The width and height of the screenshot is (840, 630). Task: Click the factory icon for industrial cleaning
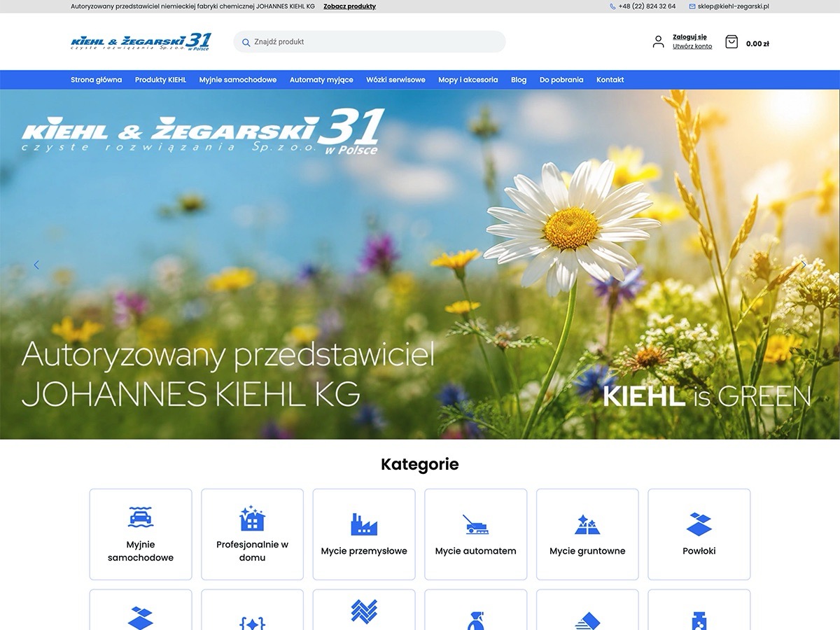(364, 524)
